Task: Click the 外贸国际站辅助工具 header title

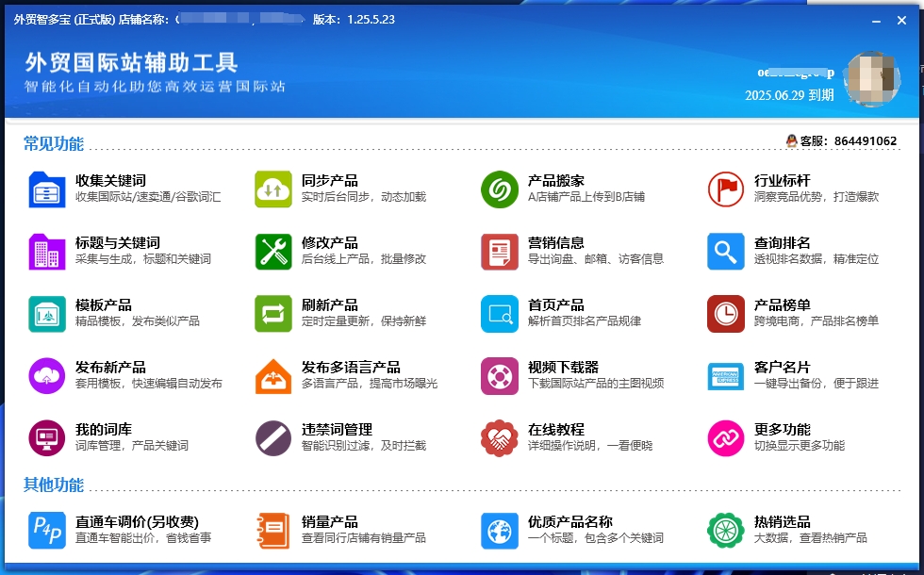Action: [x=131, y=62]
